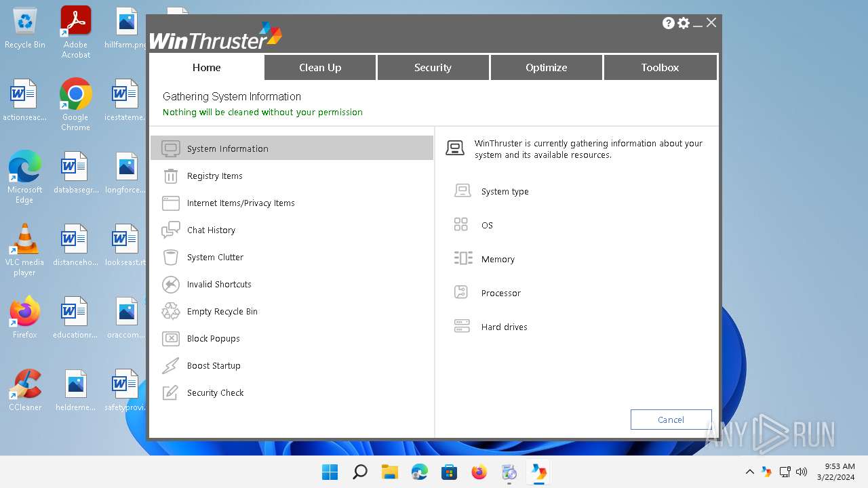Pick the System Clutter item
The height and width of the screenshot is (488, 868).
[x=292, y=257]
